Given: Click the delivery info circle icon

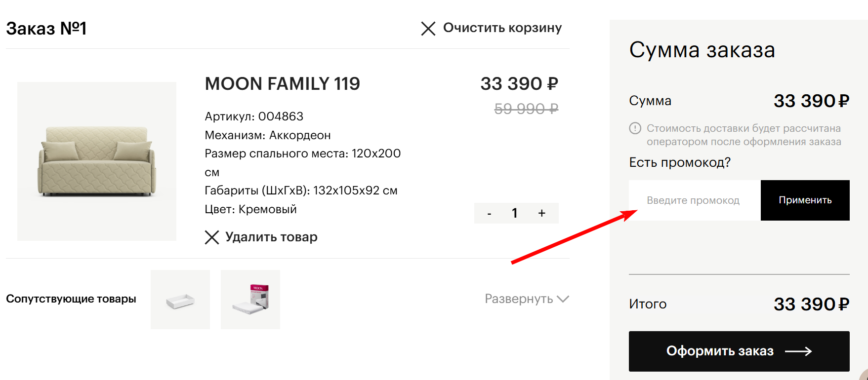Looking at the screenshot, I should pyautogui.click(x=634, y=128).
